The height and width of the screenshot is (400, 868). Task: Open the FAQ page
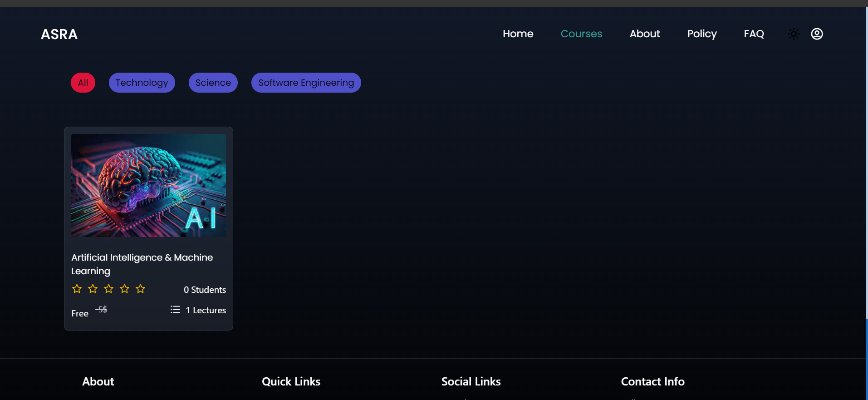[754, 34]
